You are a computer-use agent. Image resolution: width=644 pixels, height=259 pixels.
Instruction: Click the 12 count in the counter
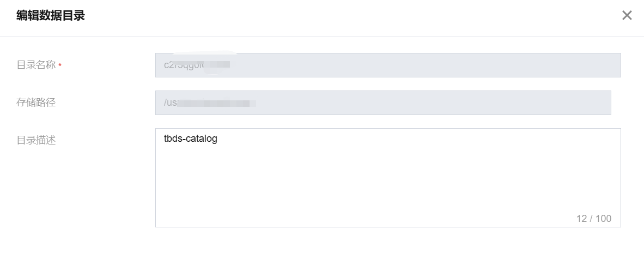[581, 219]
